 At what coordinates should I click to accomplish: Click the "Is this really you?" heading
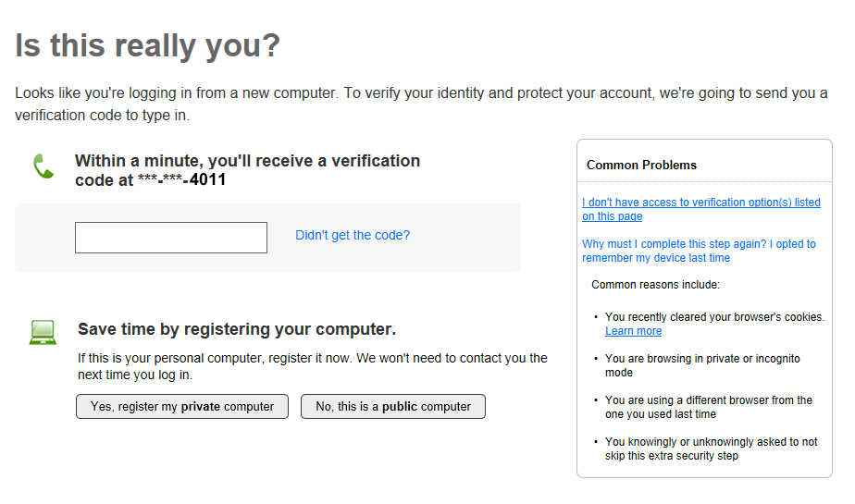pyautogui.click(x=148, y=45)
